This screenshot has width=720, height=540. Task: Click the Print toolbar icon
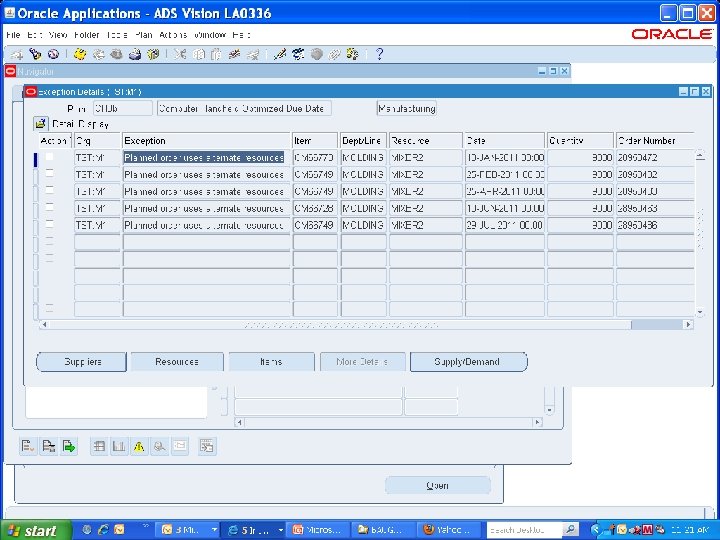[x=135, y=55]
